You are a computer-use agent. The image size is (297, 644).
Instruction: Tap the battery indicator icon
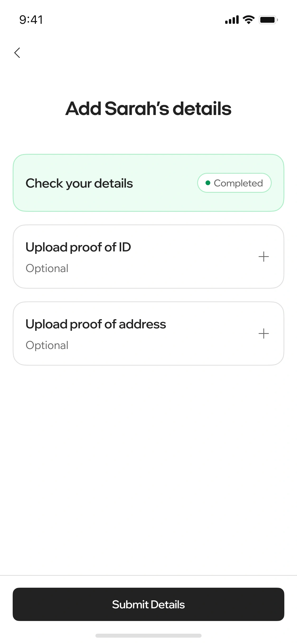click(x=268, y=19)
